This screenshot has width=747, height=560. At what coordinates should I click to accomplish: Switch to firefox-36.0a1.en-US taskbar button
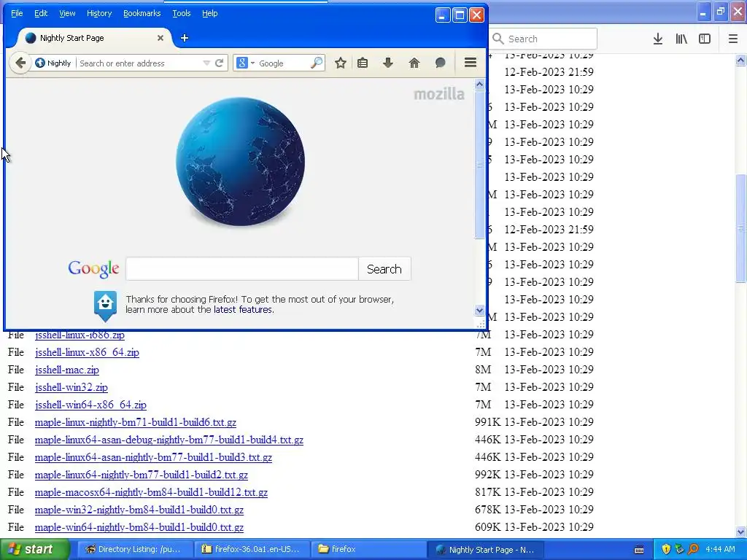(252, 550)
